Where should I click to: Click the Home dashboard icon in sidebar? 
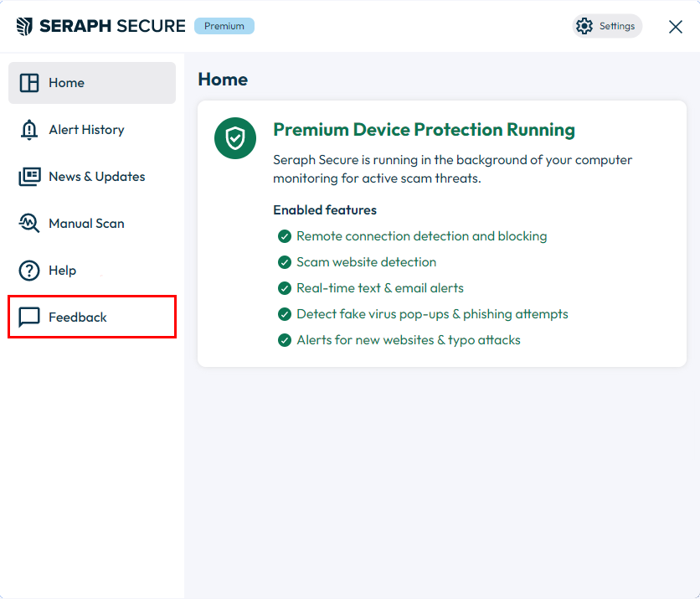[29, 83]
